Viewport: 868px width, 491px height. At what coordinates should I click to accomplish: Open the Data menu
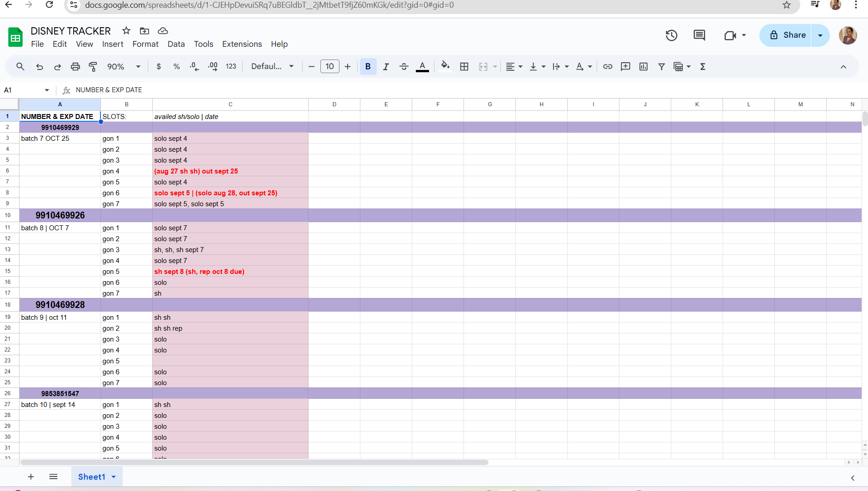(176, 44)
